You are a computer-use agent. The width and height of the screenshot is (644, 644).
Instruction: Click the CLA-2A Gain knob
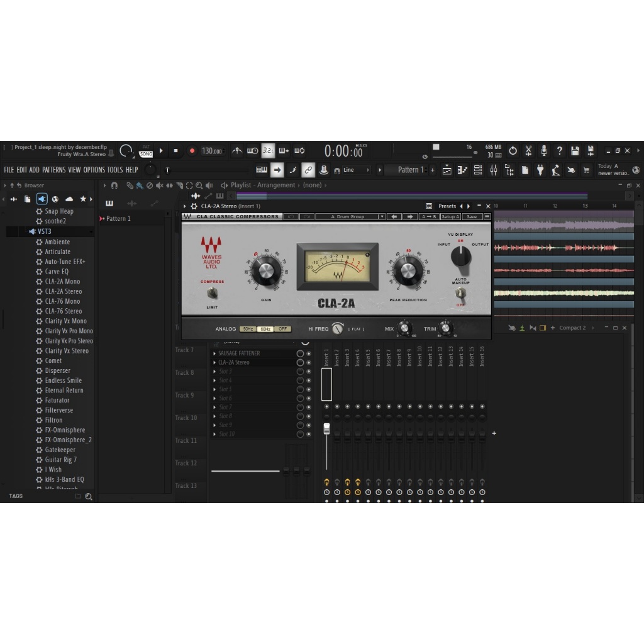[x=266, y=272]
